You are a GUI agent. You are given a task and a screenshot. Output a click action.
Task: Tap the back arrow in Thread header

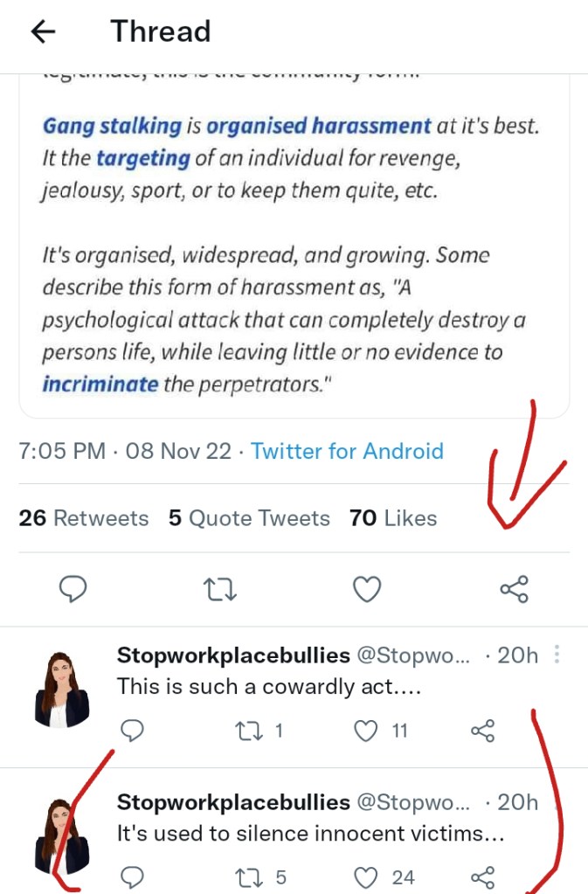tap(43, 32)
